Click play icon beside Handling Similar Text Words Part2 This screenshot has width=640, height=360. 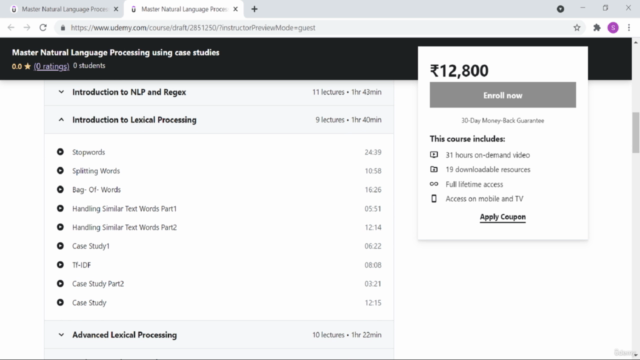coord(60,227)
